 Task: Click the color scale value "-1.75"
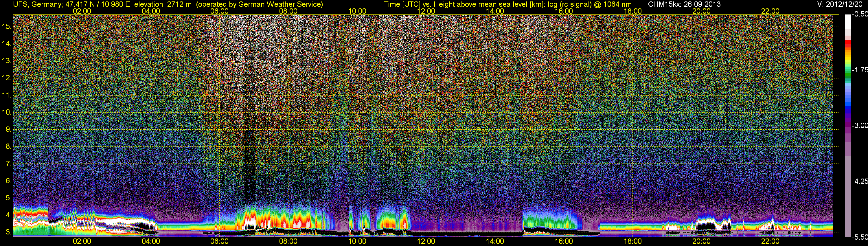pyautogui.click(x=860, y=70)
